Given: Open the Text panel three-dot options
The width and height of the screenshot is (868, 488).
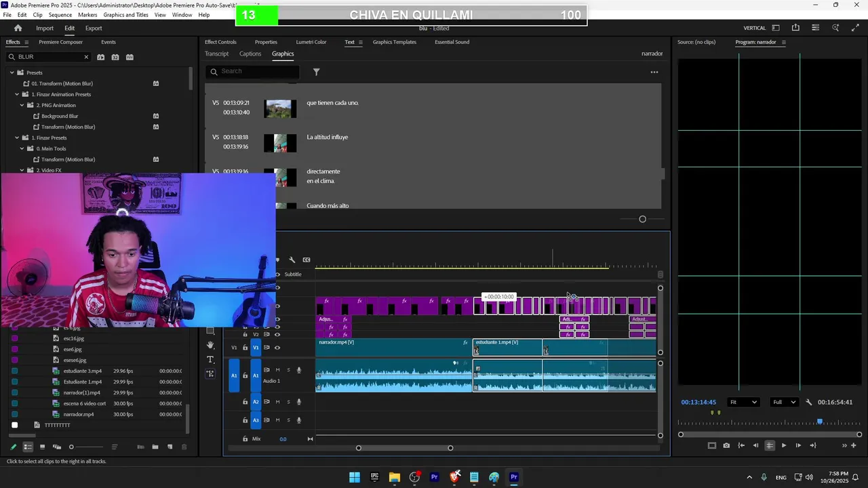Looking at the screenshot, I should (654, 72).
